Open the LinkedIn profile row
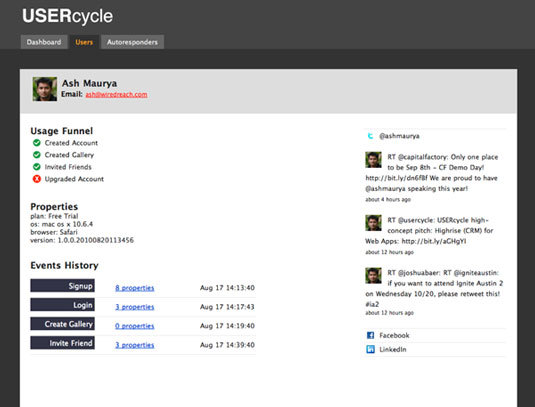This screenshot has height=407, width=535. 435,349
